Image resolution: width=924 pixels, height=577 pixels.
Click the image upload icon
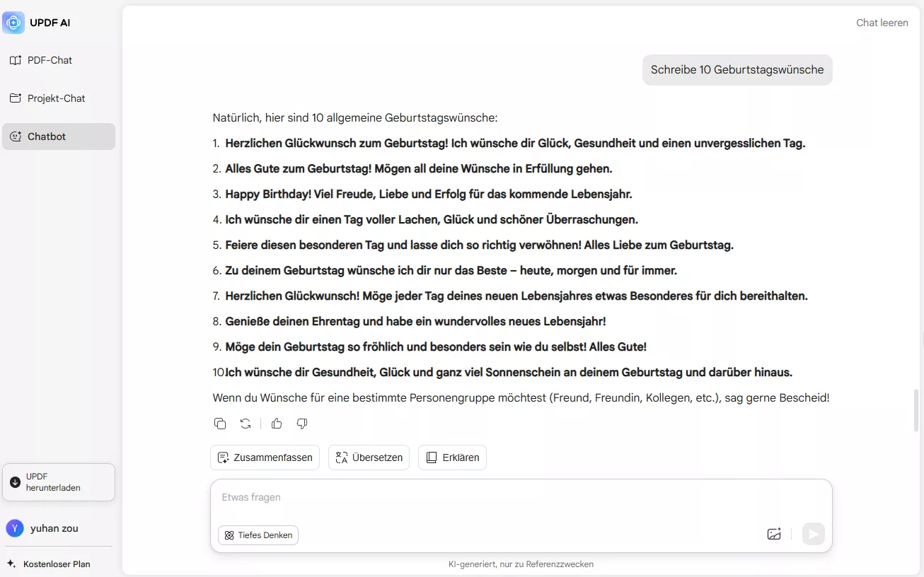coord(774,534)
